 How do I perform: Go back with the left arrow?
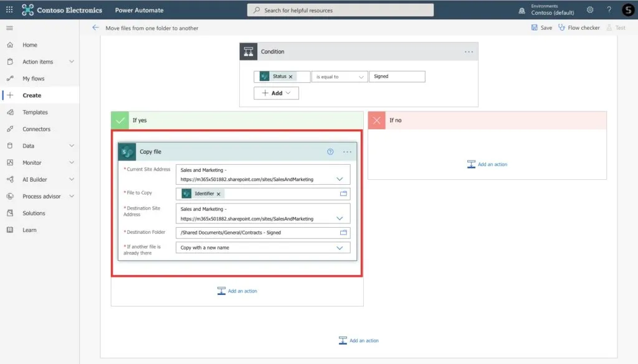click(x=95, y=27)
